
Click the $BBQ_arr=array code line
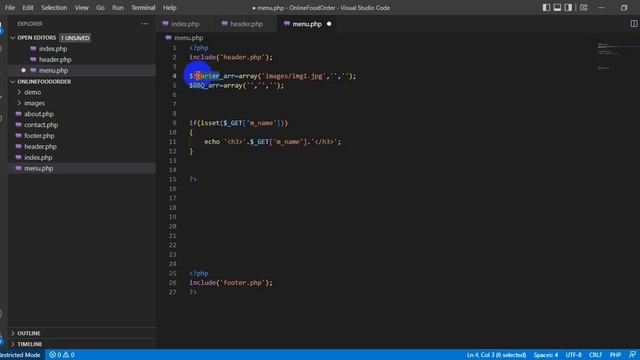[x=236, y=86]
